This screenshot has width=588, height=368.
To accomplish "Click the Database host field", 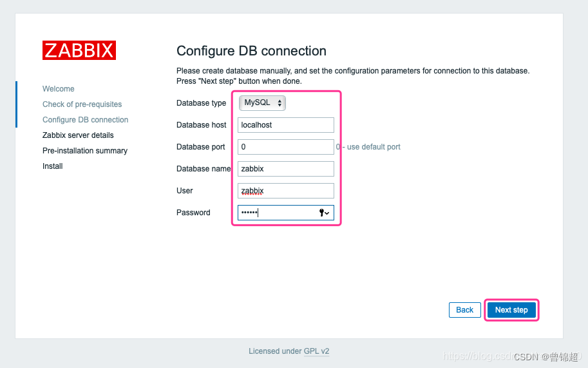I will (x=286, y=125).
